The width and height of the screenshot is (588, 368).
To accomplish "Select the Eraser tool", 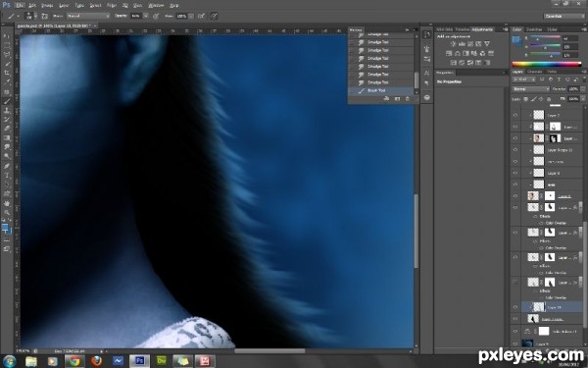I will 7,129.
